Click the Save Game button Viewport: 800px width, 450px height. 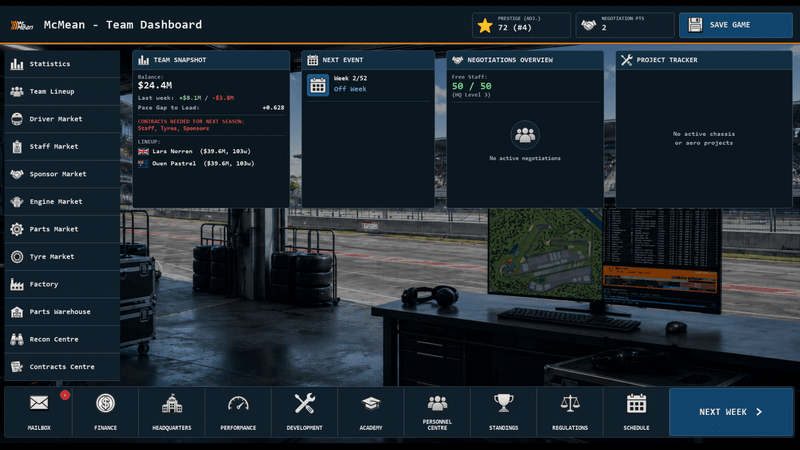click(736, 25)
